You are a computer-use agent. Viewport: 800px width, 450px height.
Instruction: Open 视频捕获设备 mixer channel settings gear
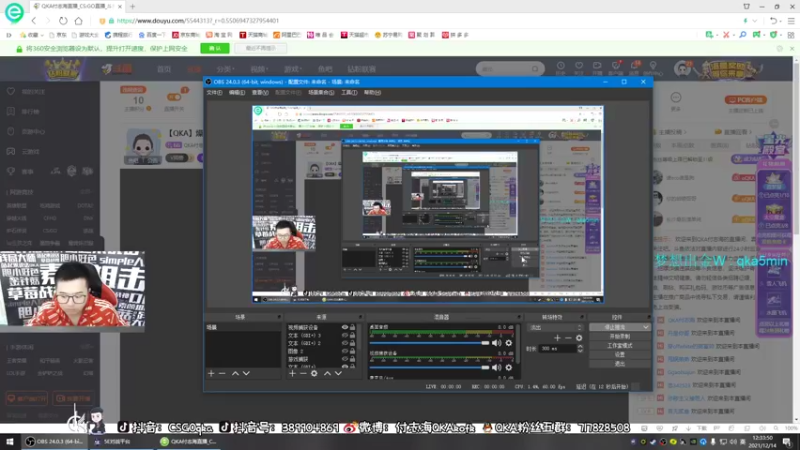coord(509,367)
